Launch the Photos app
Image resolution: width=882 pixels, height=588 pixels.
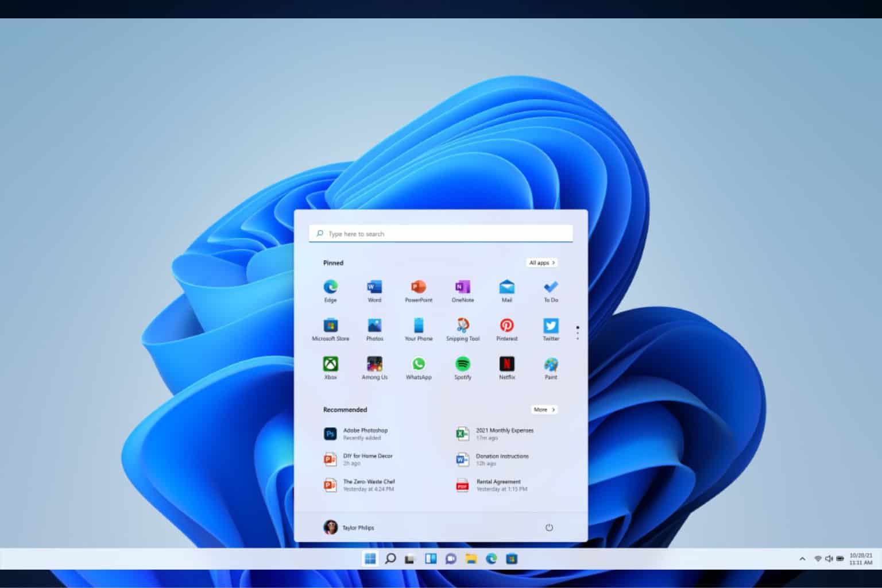pyautogui.click(x=374, y=330)
